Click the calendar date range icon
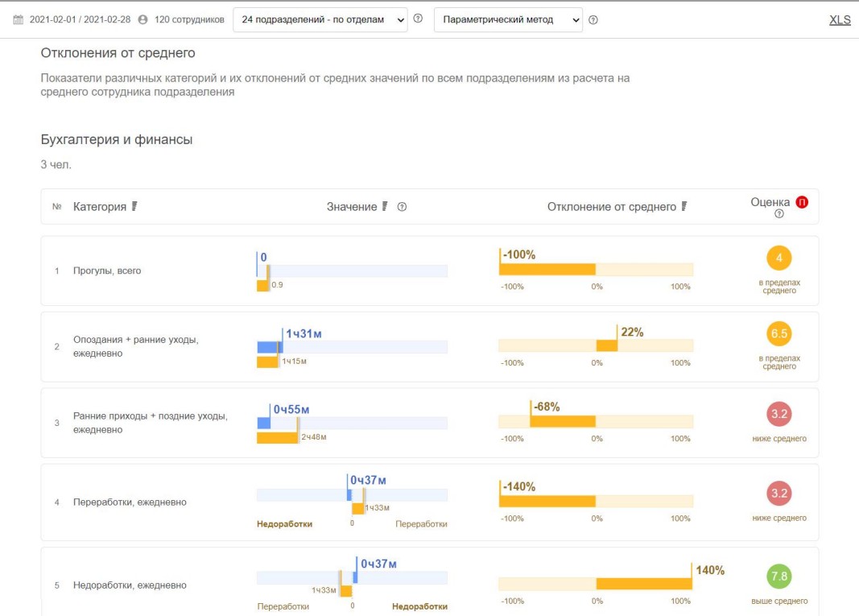The height and width of the screenshot is (616, 859). coord(19,20)
